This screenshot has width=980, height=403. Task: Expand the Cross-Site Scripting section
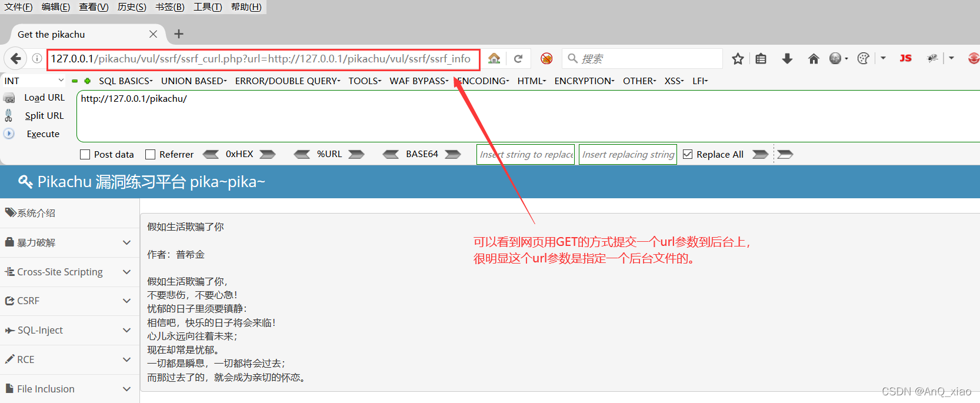point(69,272)
